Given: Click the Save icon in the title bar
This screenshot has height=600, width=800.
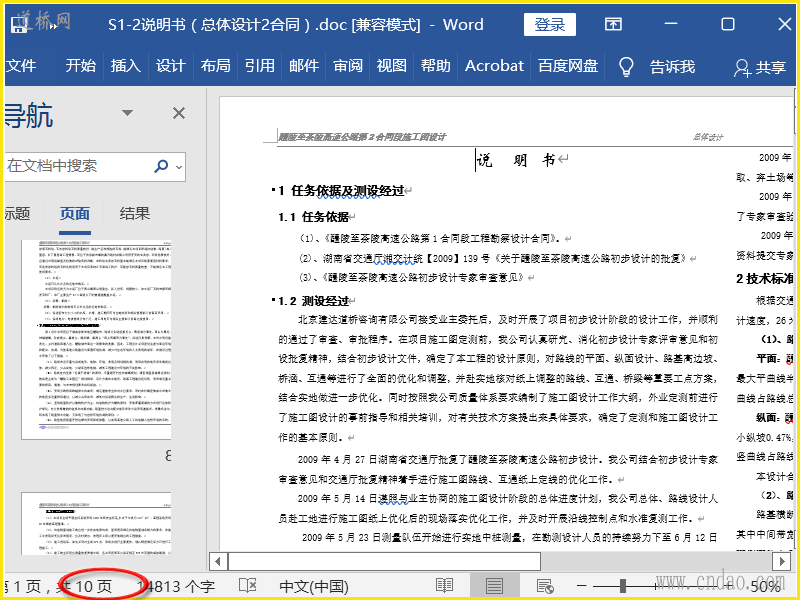Looking at the screenshot, I should coord(19,24).
